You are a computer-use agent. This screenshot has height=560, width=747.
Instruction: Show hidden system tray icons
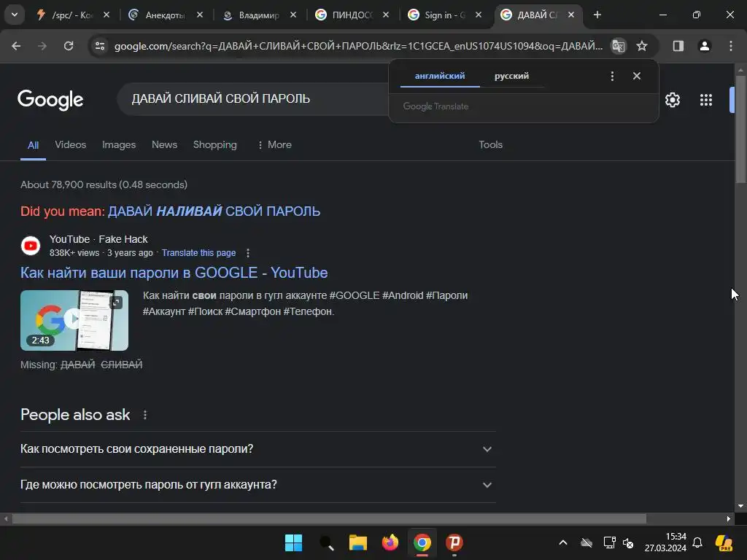pos(563,542)
